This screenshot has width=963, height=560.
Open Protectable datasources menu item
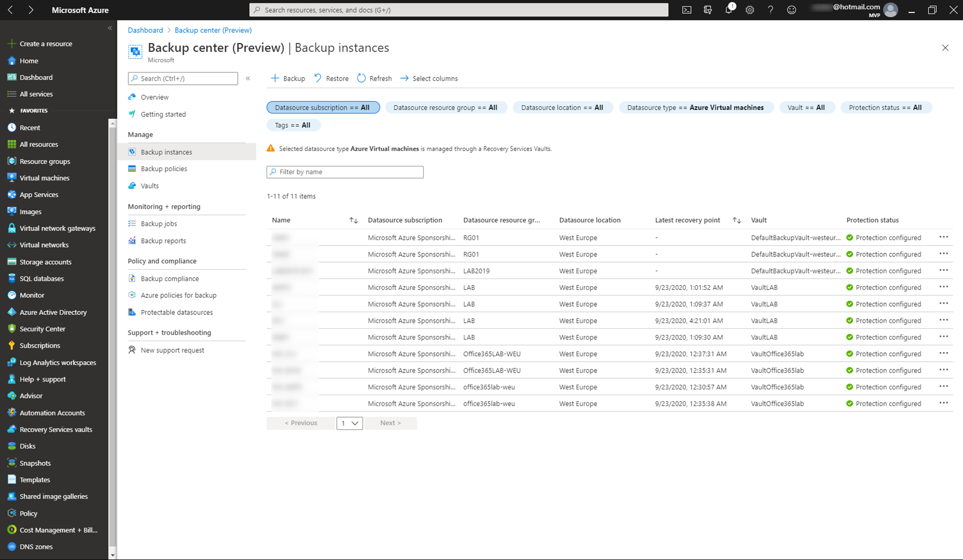coord(176,312)
